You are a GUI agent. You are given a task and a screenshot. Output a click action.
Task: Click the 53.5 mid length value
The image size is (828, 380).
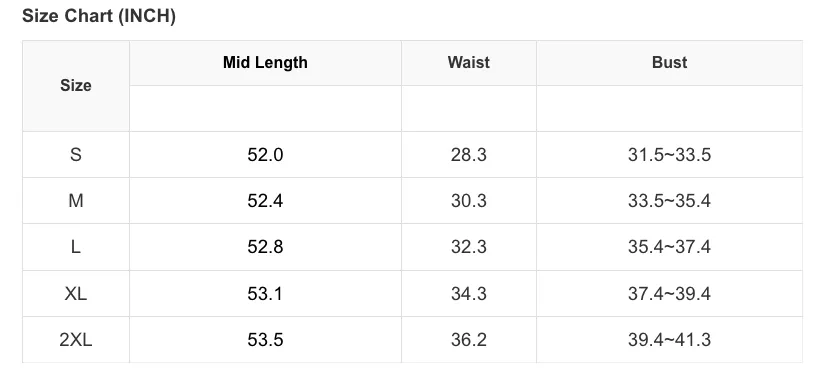point(265,339)
